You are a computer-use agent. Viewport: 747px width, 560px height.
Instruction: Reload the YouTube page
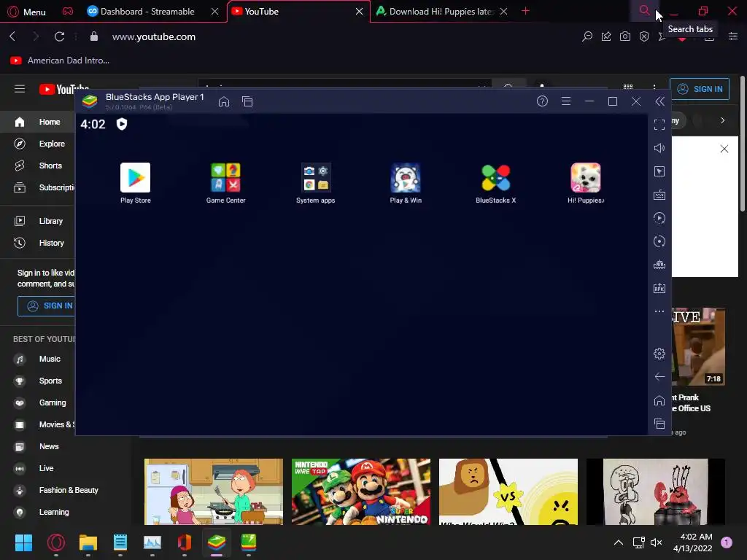59,36
